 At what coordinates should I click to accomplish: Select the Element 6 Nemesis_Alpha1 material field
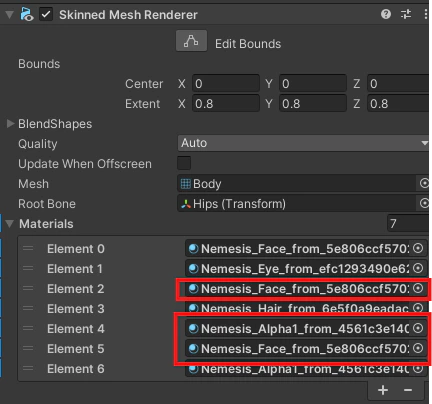click(298, 369)
